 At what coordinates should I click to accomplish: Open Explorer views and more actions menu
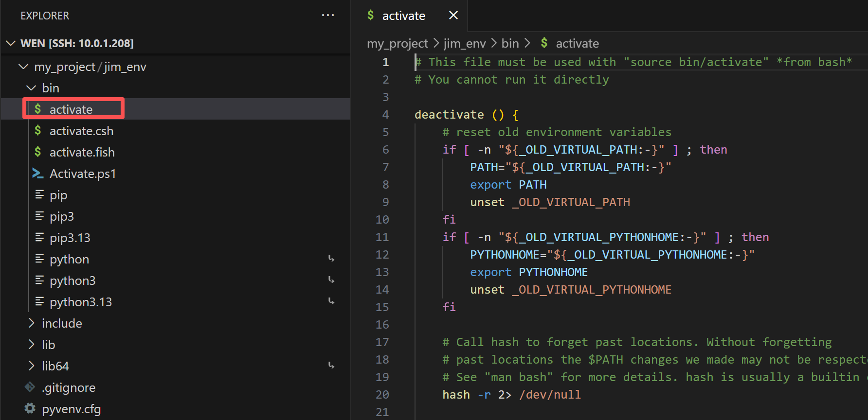tap(328, 16)
